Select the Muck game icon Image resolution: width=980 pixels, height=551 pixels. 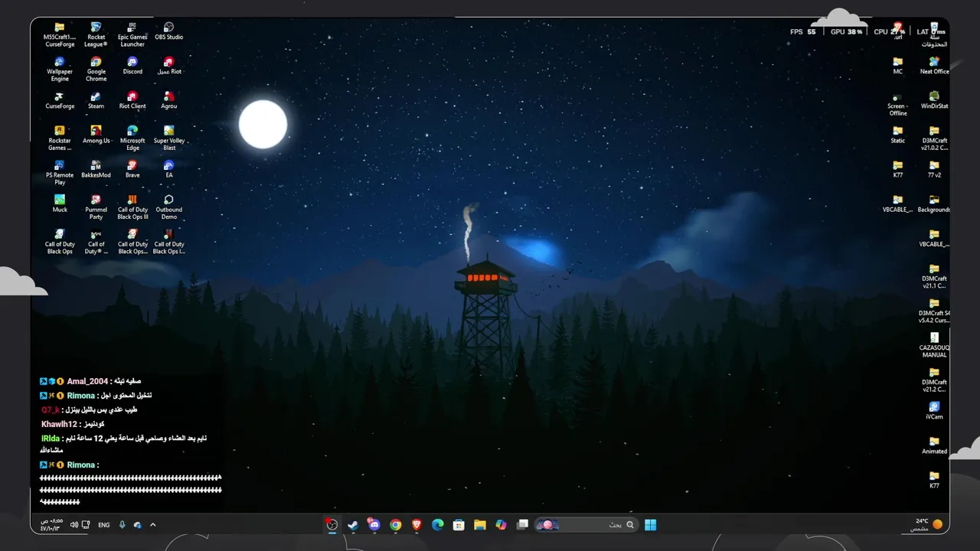point(60,204)
